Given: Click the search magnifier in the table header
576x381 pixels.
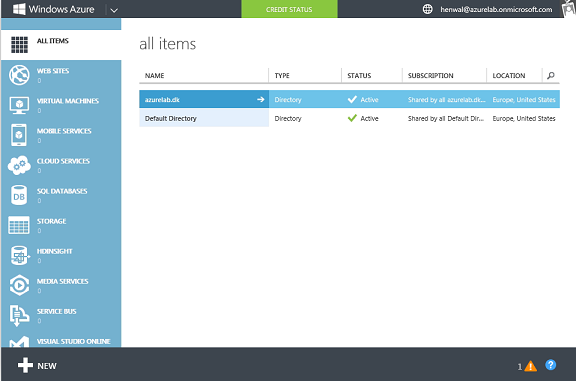Looking at the screenshot, I should (551, 75).
